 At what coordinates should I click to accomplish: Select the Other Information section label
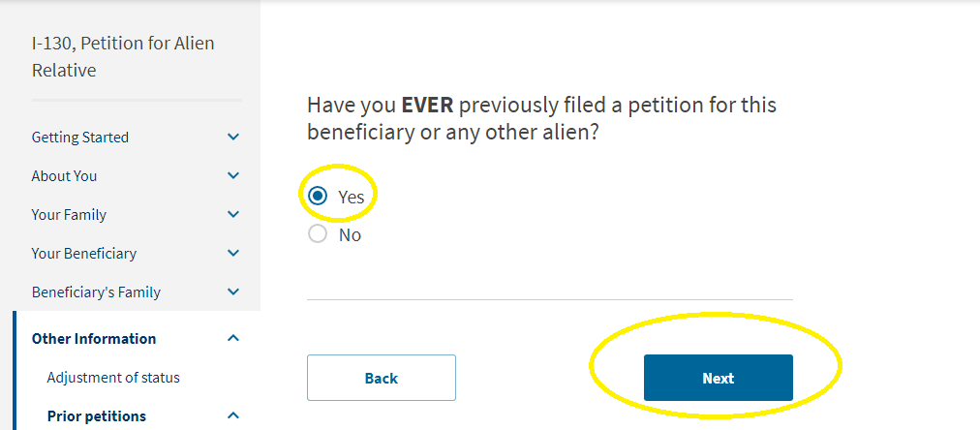94,338
